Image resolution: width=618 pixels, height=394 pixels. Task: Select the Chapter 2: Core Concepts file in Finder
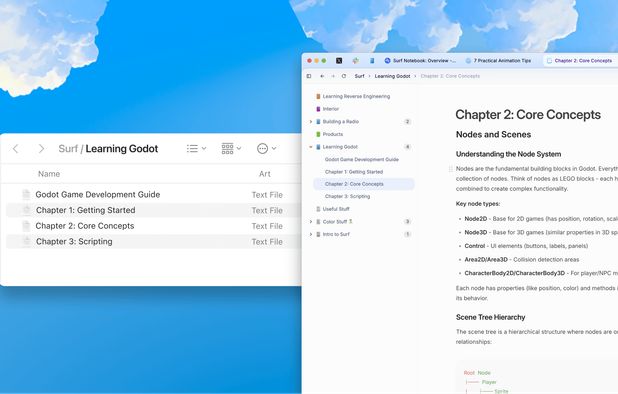coord(152,226)
